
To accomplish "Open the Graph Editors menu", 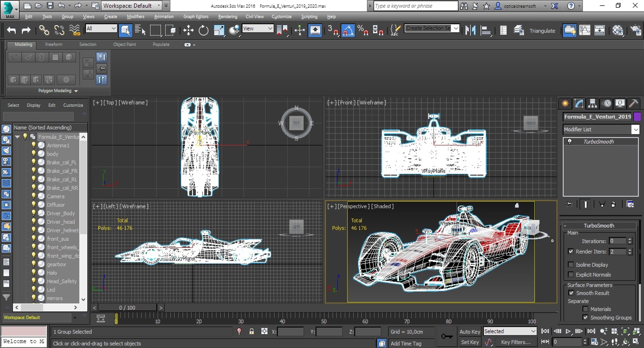I will 196,16.
